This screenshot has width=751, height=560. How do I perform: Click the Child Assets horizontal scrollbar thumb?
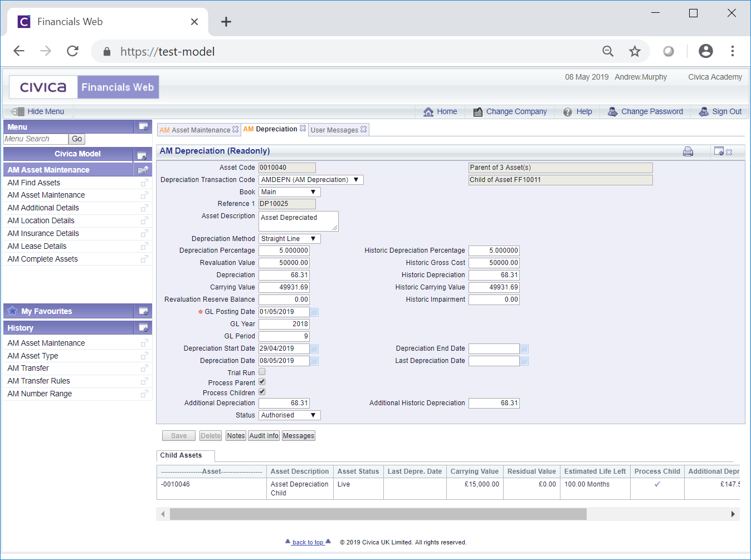378,514
